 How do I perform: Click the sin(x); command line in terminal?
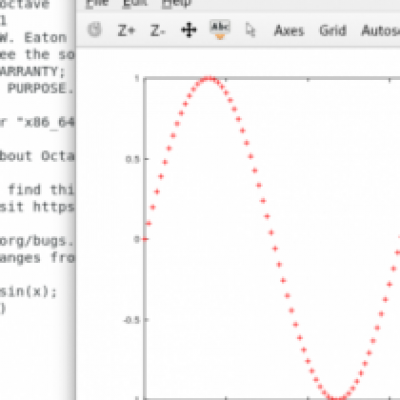coord(28,292)
